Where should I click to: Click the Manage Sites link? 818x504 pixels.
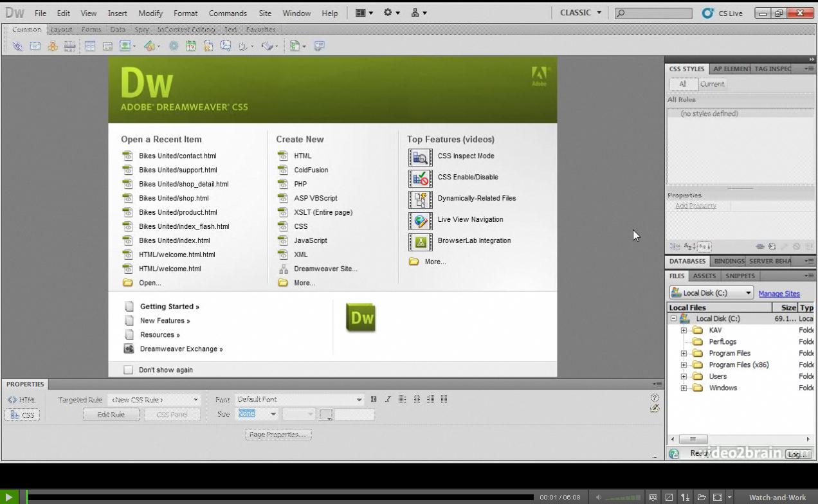pos(779,294)
